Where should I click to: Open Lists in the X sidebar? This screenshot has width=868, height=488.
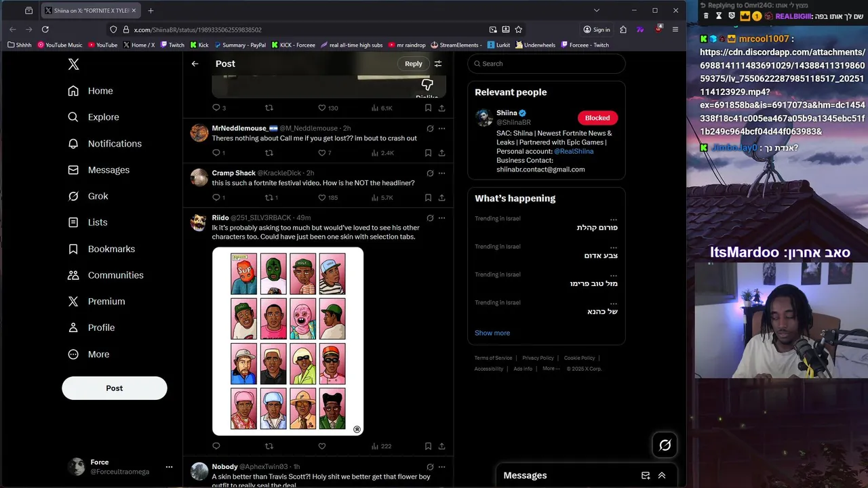tap(88, 222)
